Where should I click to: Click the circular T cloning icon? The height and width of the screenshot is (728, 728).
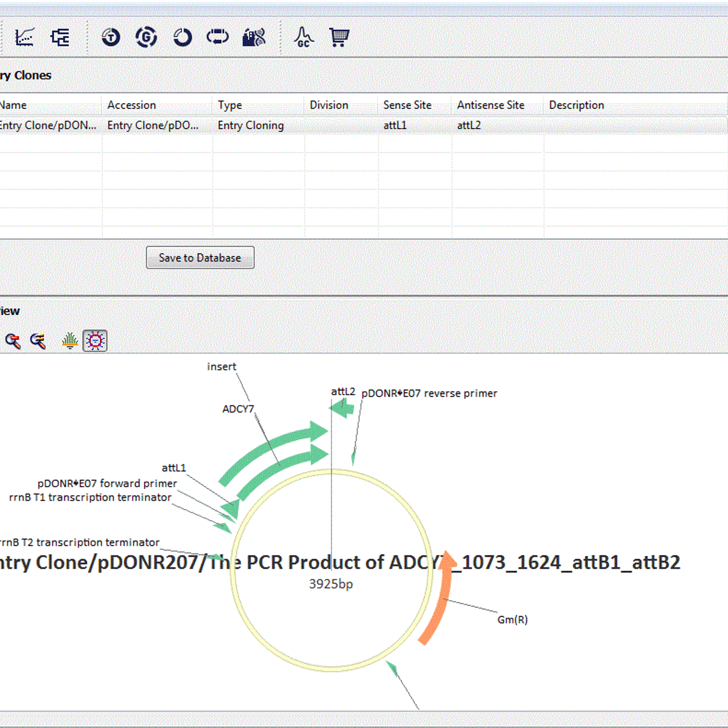[111, 37]
